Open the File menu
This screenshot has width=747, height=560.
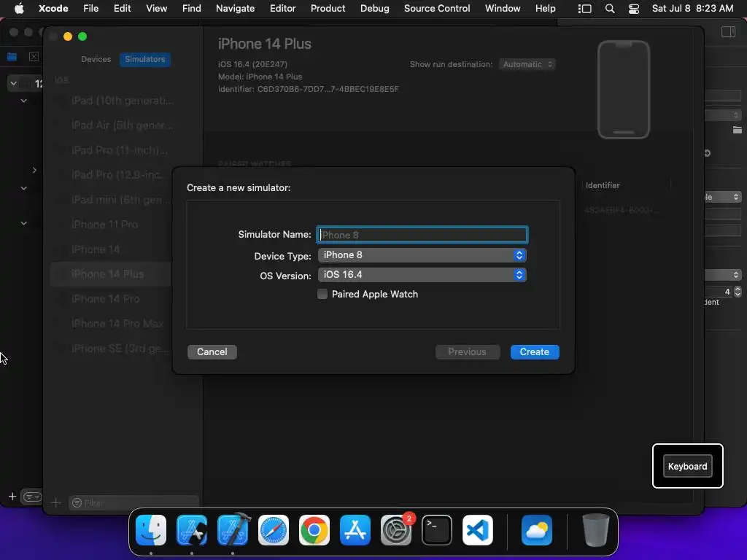[90, 9]
